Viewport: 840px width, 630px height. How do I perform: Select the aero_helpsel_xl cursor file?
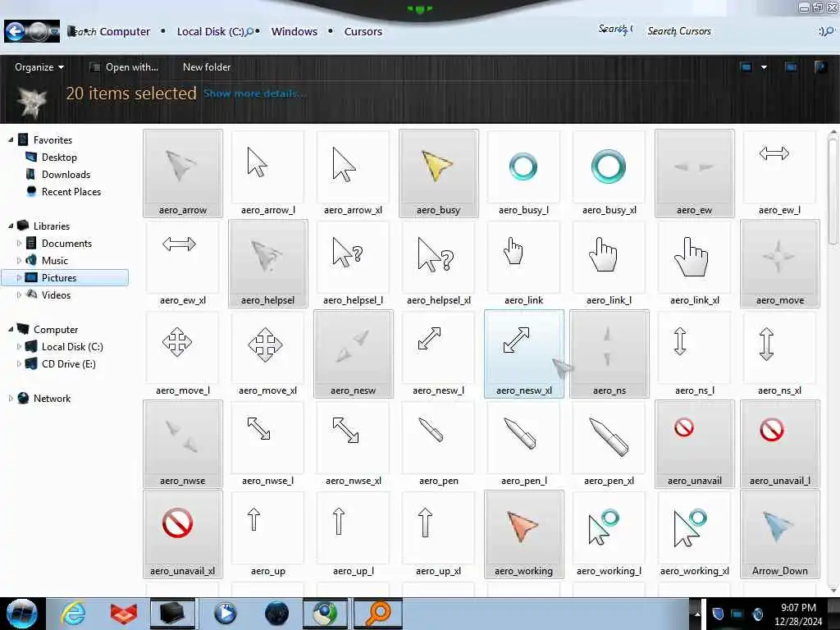point(438,263)
